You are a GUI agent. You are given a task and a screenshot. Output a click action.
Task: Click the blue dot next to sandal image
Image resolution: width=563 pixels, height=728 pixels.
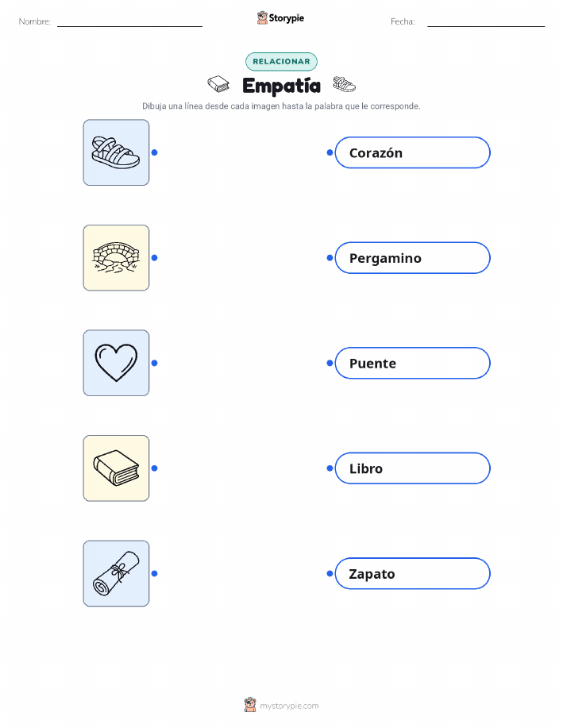[155, 152]
